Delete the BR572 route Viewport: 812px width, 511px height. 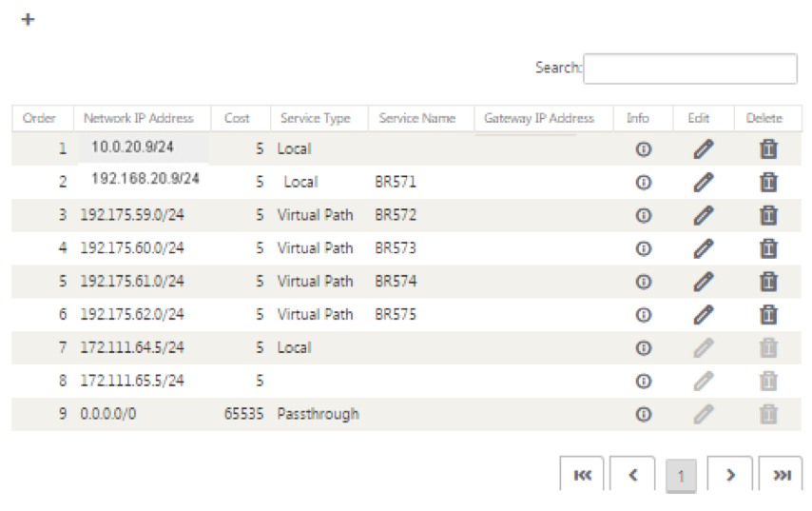768,216
